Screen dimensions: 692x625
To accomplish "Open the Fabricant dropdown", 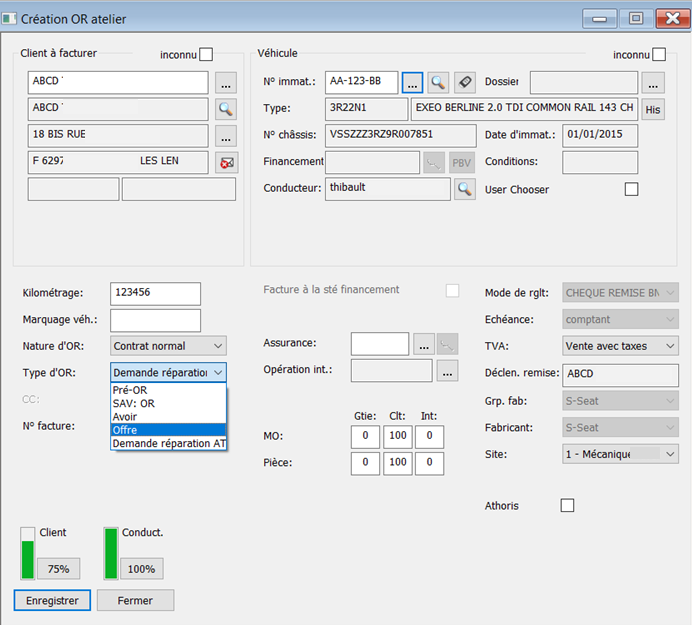I will [x=620, y=427].
